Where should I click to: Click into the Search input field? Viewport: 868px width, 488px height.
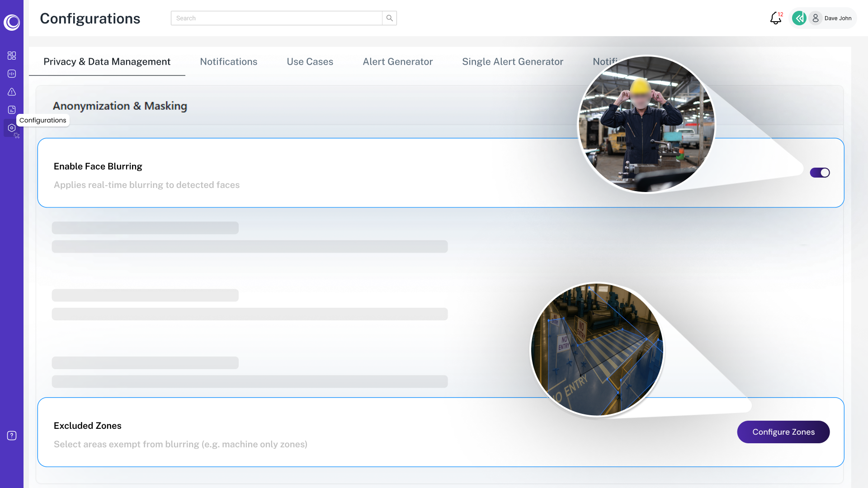(276, 18)
